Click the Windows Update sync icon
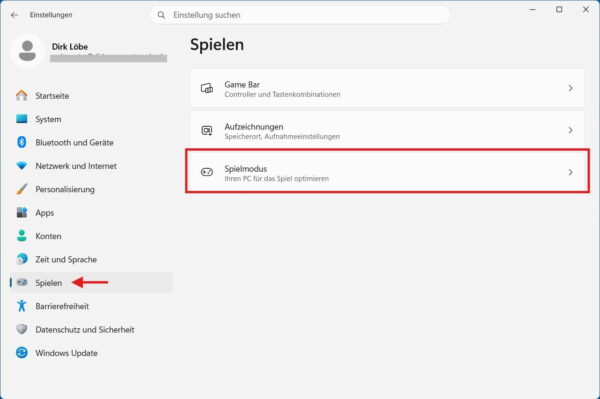This screenshot has height=399, width=600. click(22, 352)
